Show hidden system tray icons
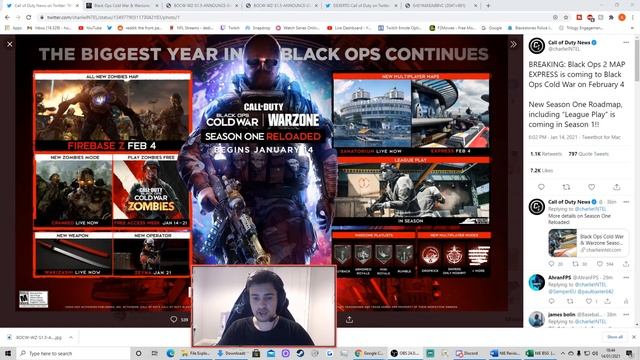Viewport: 640px width, 360px height. (562, 353)
